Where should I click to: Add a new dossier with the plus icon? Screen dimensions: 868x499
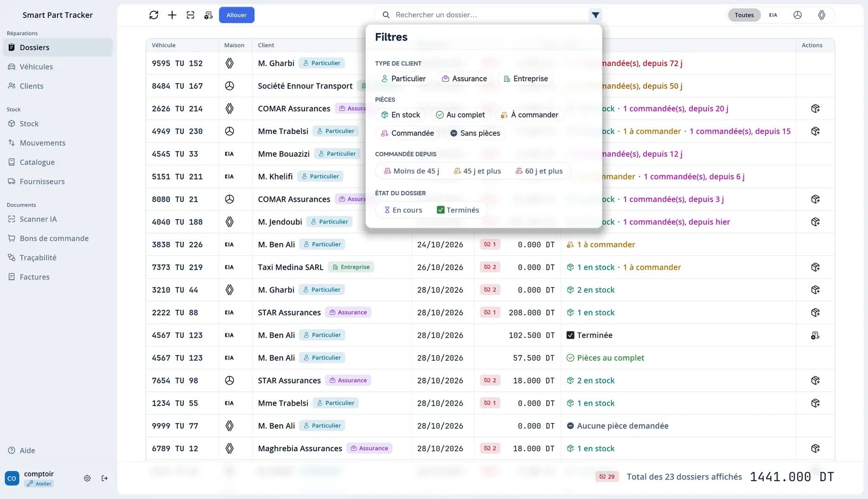(172, 15)
